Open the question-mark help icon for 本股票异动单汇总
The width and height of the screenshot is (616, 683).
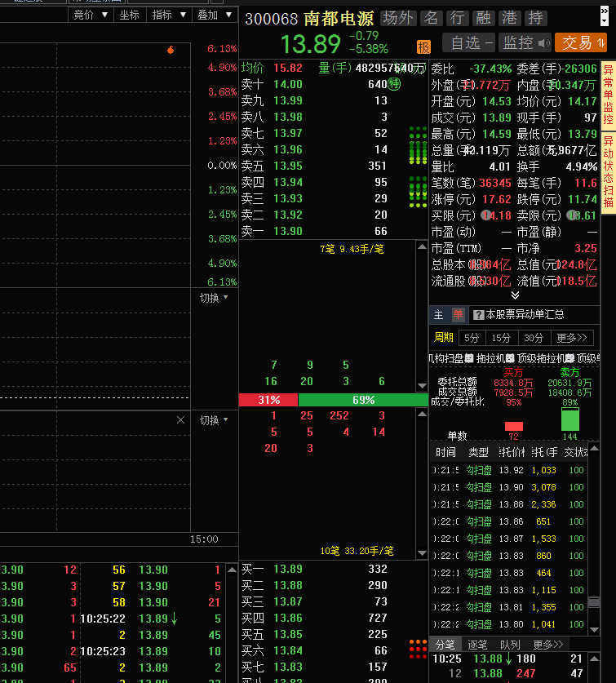478,315
